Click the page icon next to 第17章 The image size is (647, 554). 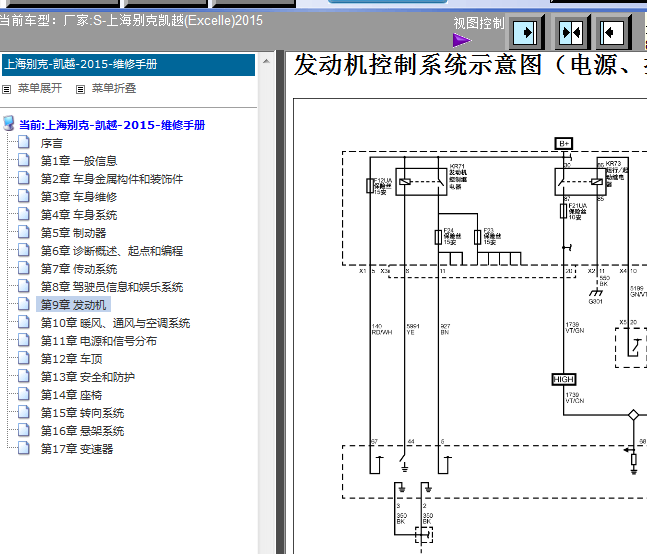[x=24, y=448]
